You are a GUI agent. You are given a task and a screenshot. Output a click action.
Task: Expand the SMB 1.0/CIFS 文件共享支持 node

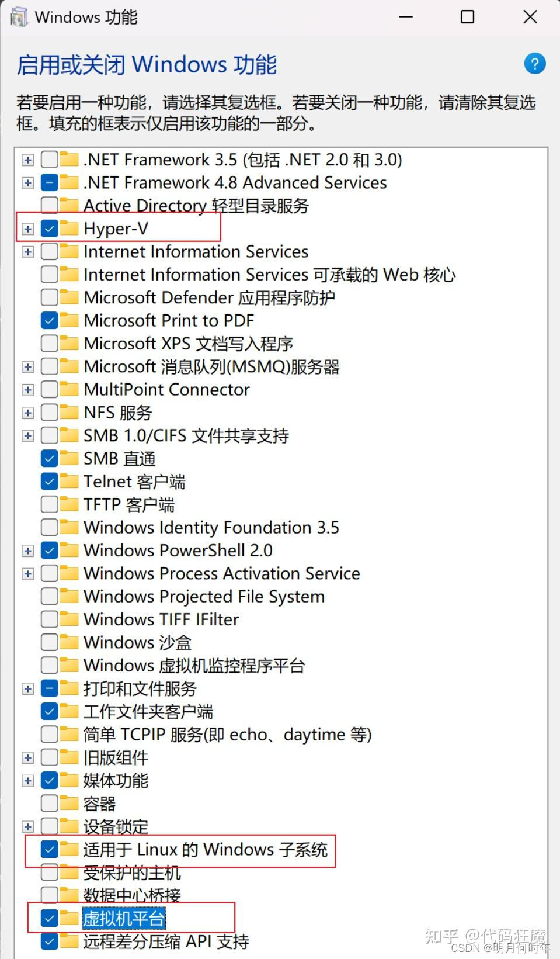coord(27,435)
